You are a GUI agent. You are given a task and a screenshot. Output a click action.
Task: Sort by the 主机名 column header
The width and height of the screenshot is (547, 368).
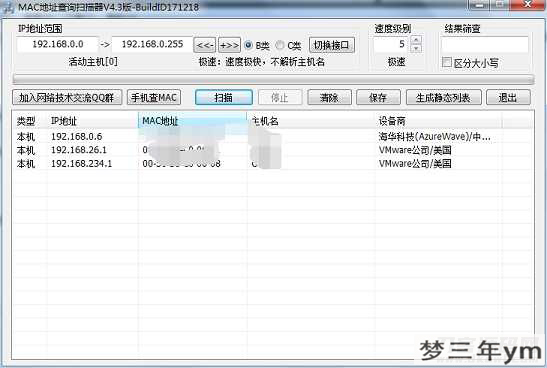click(311, 121)
